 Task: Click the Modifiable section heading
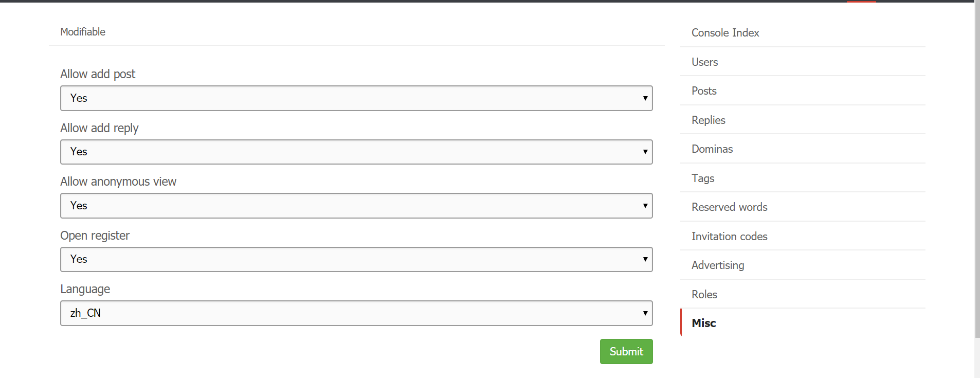point(83,32)
